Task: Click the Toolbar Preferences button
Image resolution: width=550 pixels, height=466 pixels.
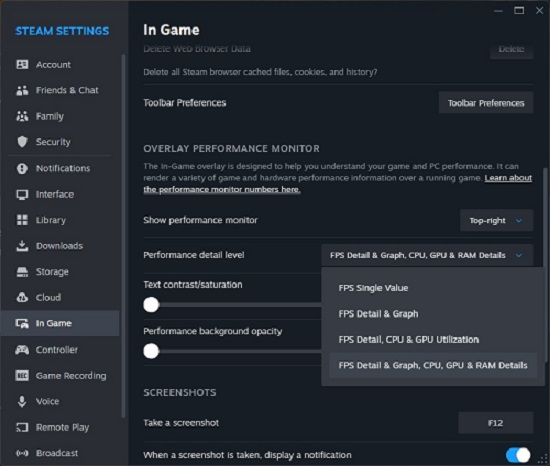Action: click(486, 103)
